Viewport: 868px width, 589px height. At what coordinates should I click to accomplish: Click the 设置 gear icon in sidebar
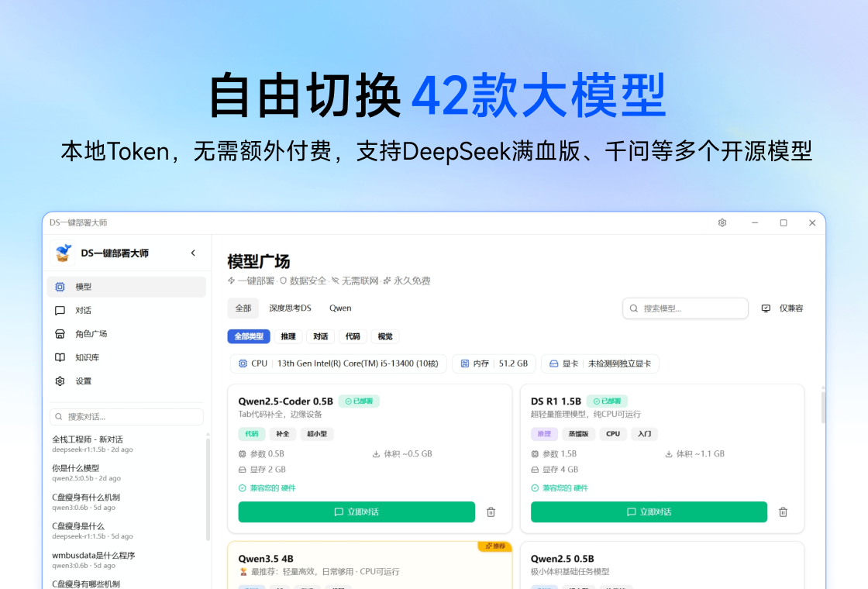(x=60, y=381)
